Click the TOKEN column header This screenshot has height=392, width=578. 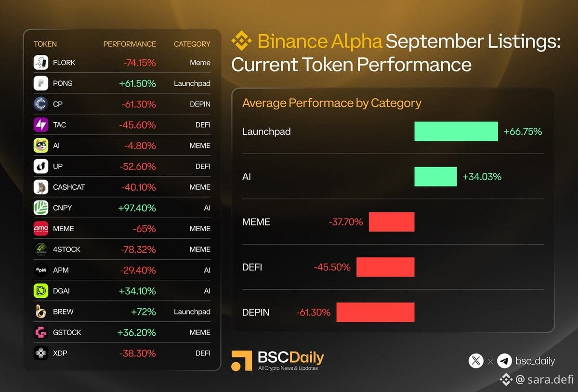[45, 44]
